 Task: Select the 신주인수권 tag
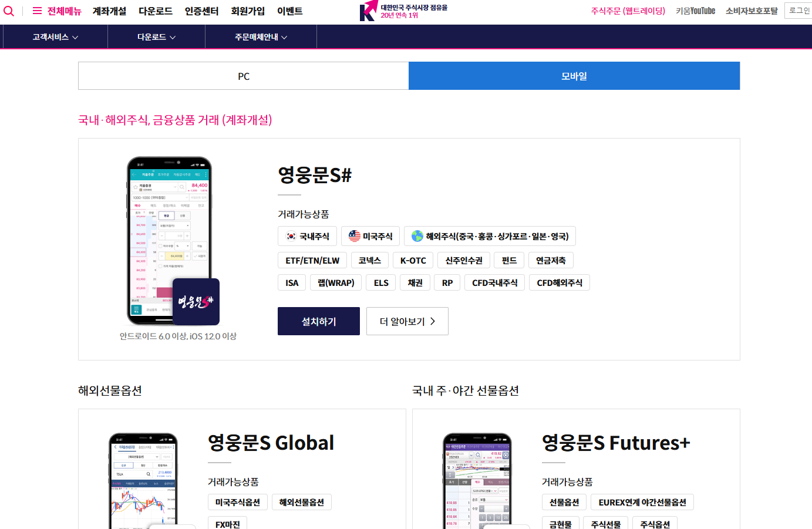[x=464, y=260]
